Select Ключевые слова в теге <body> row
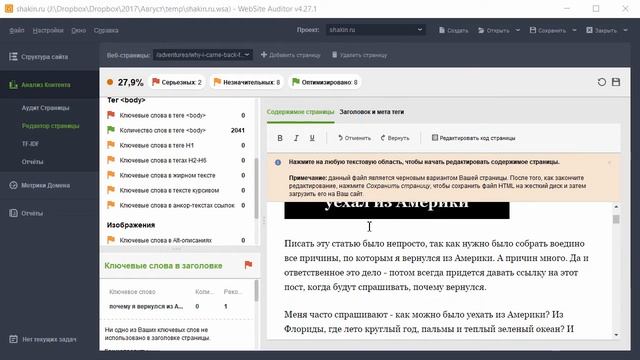The image size is (640, 360). [176, 116]
